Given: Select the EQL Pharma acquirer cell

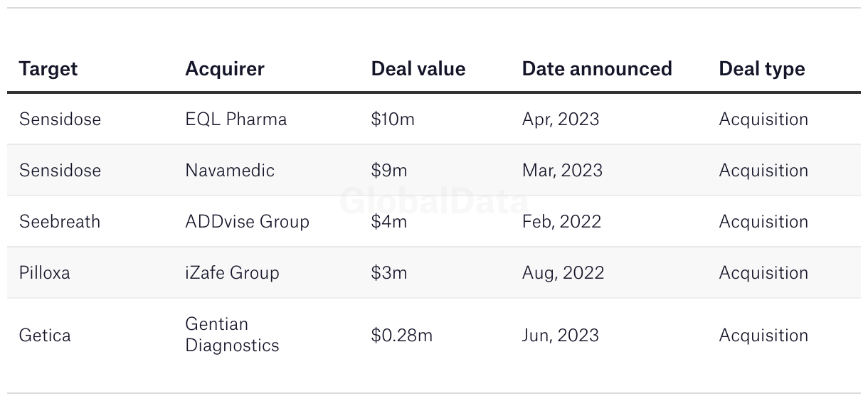Looking at the screenshot, I should point(235,119).
